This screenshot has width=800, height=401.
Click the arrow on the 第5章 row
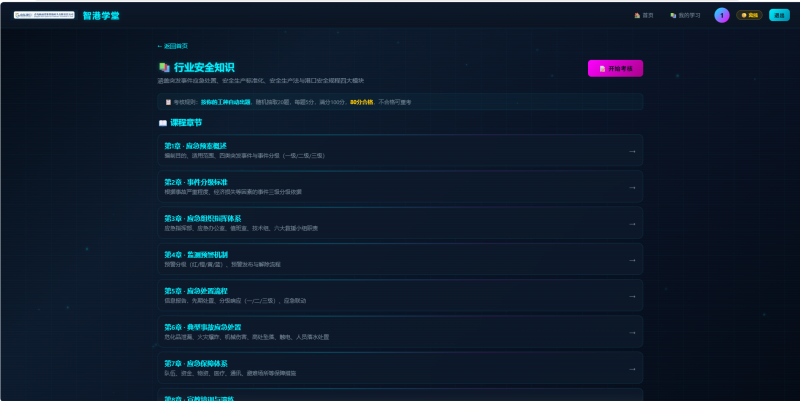point(632,296)
